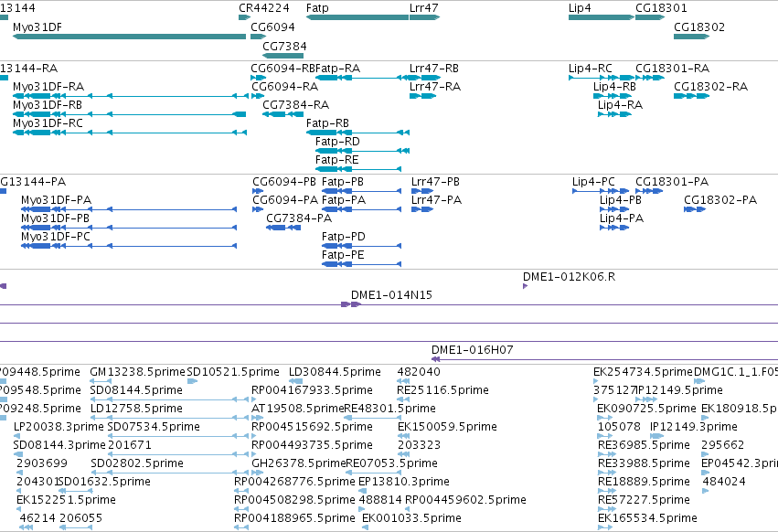
Task: Select the RE57227.5prime EST label
Action: (644, 500)
